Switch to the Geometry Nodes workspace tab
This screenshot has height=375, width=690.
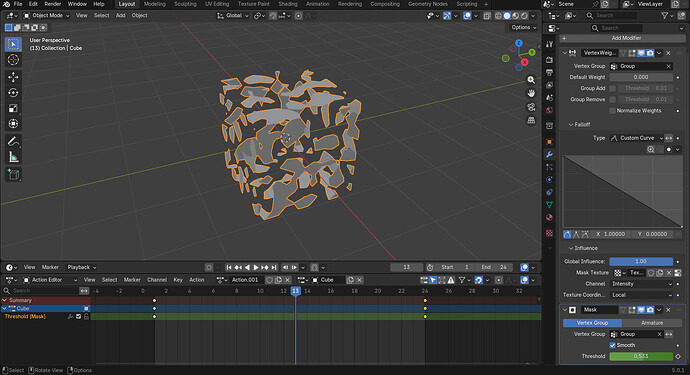click(427, 4)
